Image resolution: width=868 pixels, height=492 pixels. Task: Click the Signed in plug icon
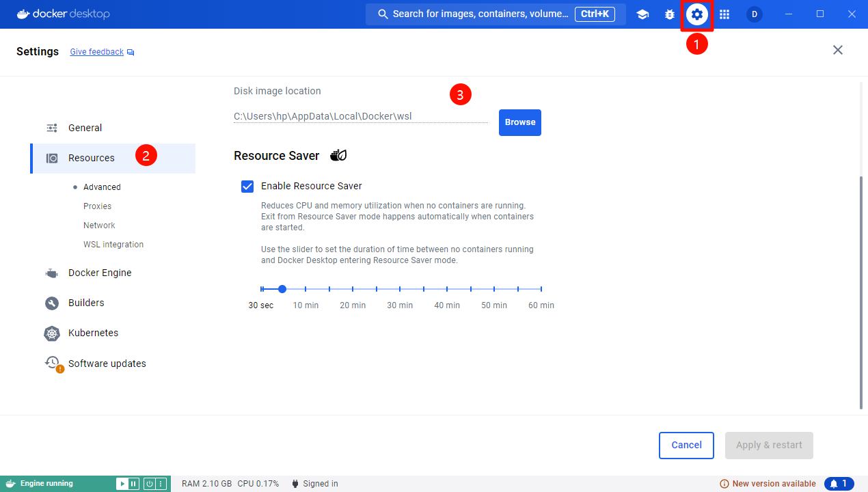(x=295, y=484)
